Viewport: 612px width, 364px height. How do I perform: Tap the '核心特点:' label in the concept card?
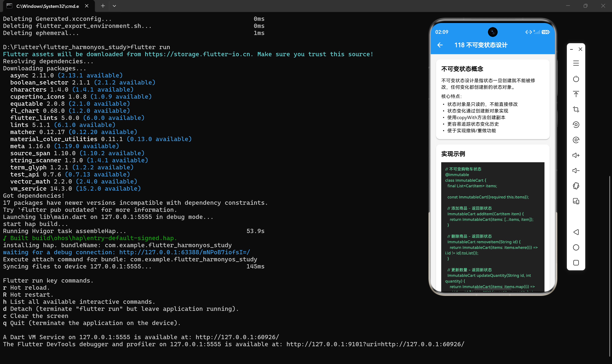click(x=452, y=96)
